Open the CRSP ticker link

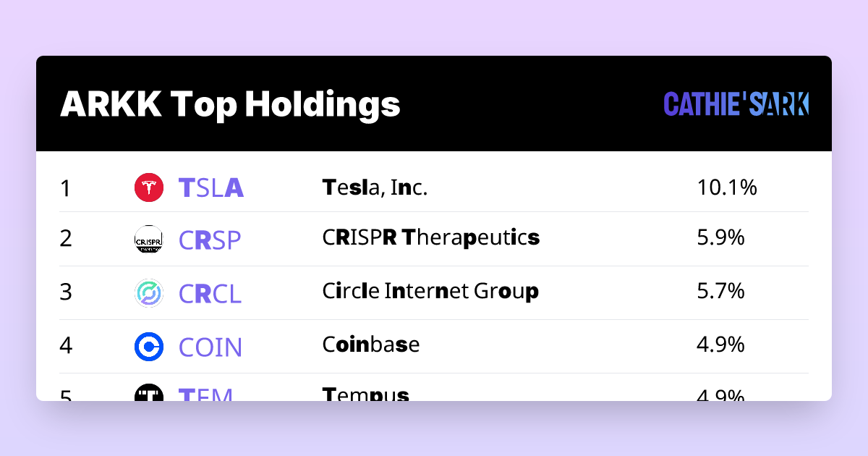tap(209, 239)
